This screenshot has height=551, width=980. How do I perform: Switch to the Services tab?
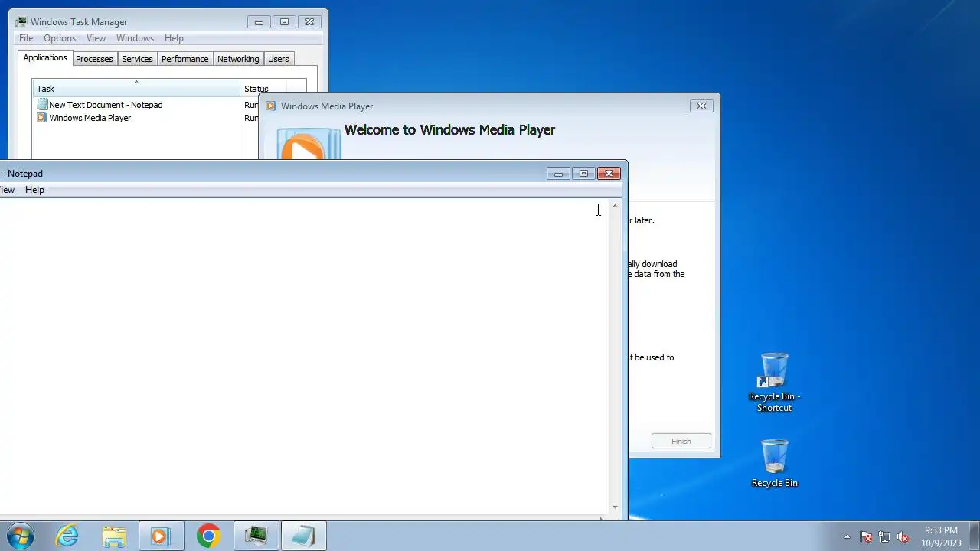point(137,59)
